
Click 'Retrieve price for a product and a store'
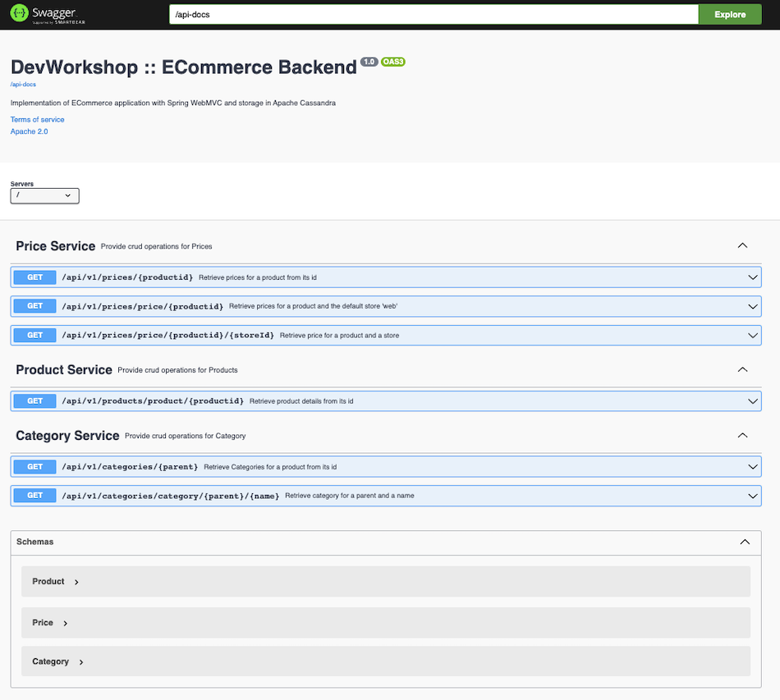coord(339,336)
